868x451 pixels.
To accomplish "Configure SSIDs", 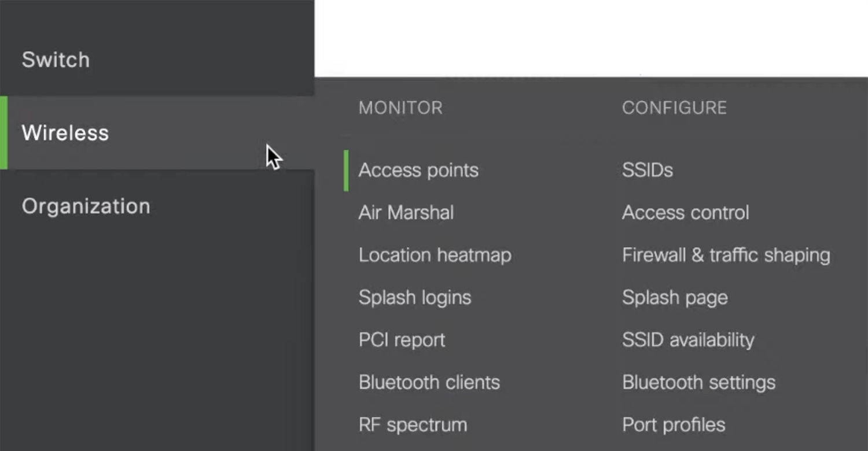I will point(647,169).
